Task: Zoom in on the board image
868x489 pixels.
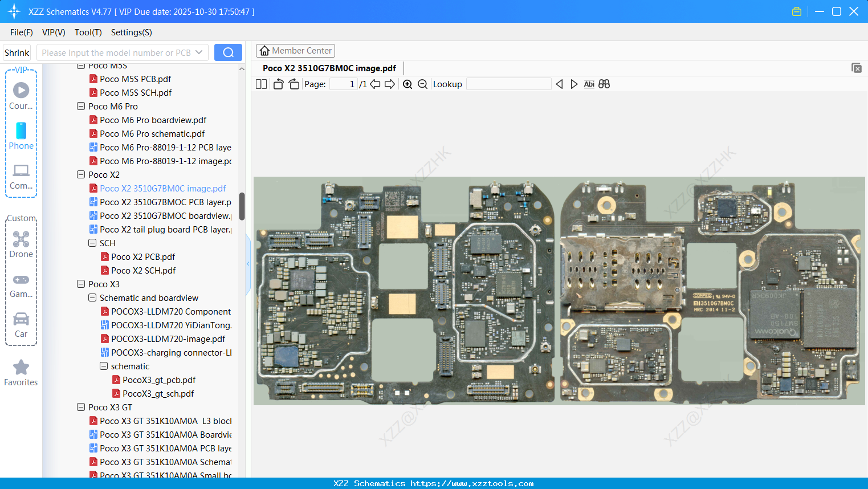Action: coord(407,84)
